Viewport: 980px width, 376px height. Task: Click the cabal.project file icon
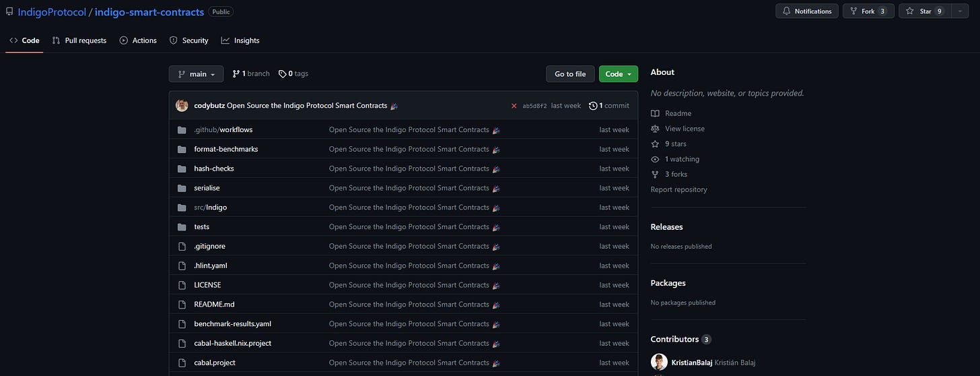pos(182,363)
